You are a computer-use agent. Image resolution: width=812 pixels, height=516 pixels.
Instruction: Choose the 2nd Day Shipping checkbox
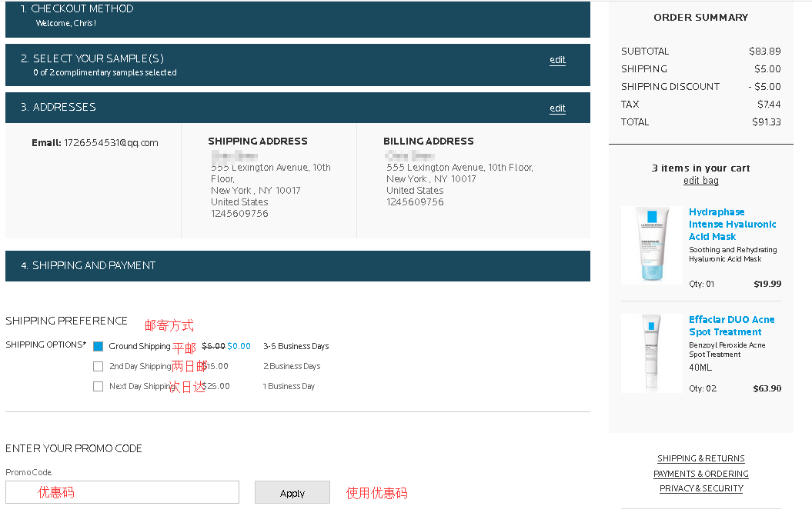98,367
